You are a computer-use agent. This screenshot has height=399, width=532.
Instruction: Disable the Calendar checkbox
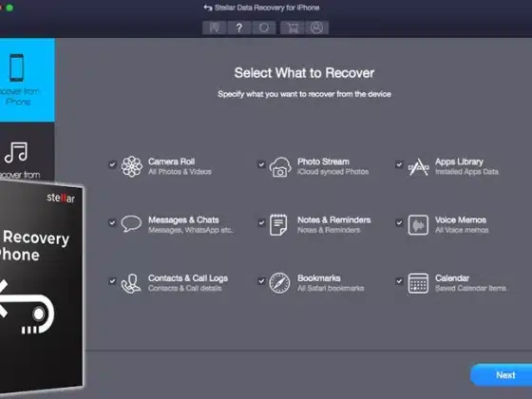point(399,281)
